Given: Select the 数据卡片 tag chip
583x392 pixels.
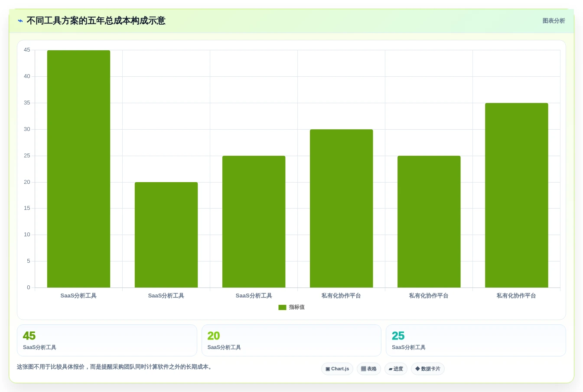Looking at the screenshot, I should coord(428,369).
